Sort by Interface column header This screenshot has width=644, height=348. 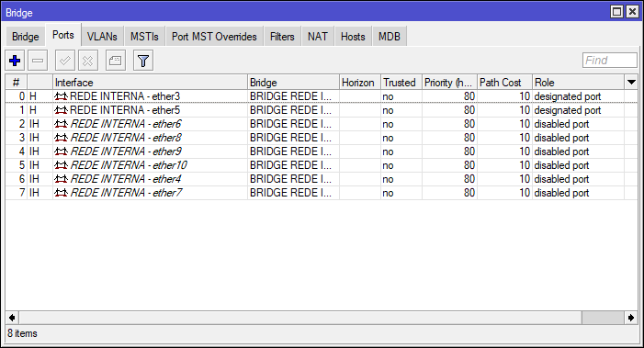pos(150,83)
